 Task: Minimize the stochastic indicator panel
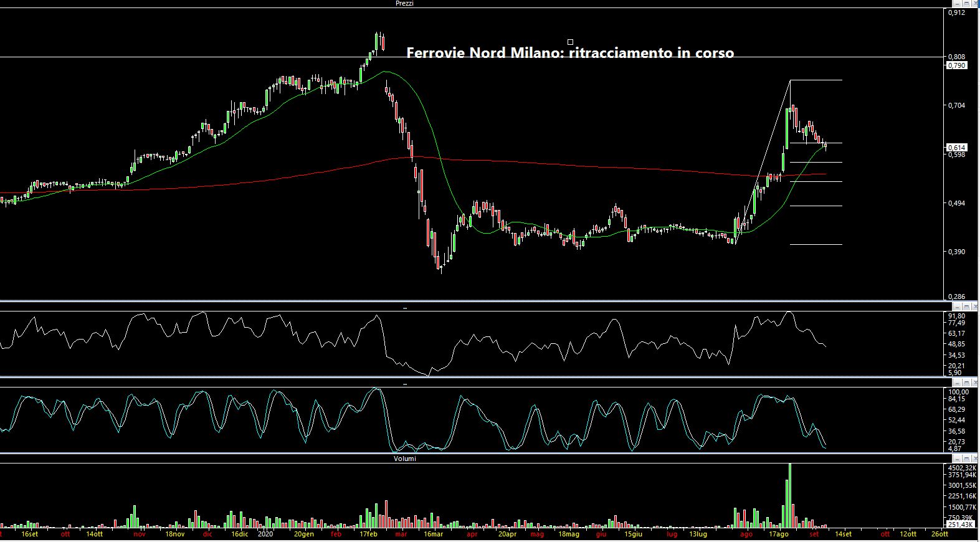(957, 383)
